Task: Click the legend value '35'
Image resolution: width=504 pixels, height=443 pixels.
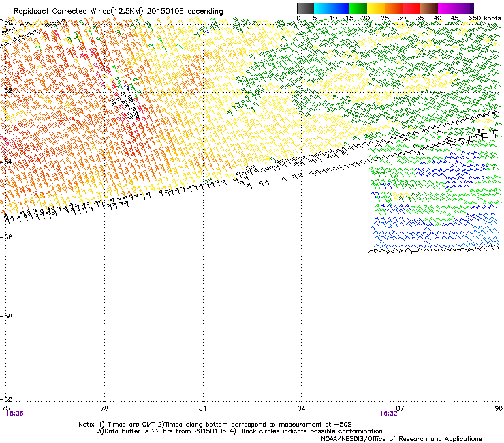Action: pyautogui.click(x=420, y=18)
